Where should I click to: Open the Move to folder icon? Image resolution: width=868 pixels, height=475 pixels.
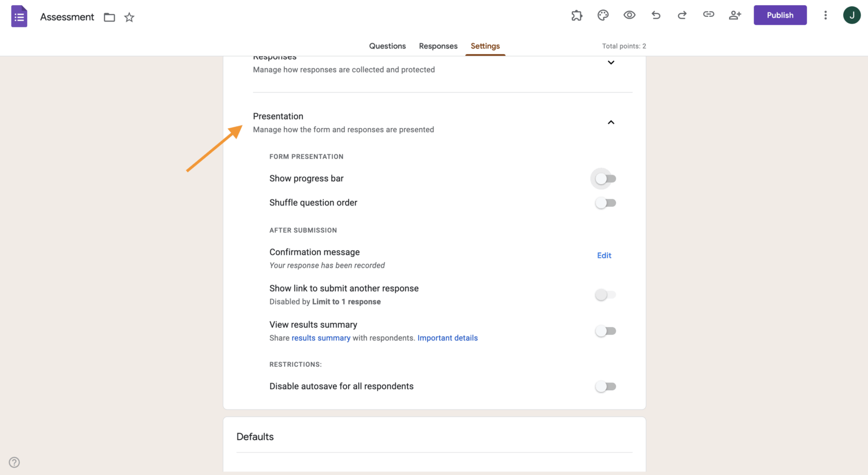[x=109, y=18]
